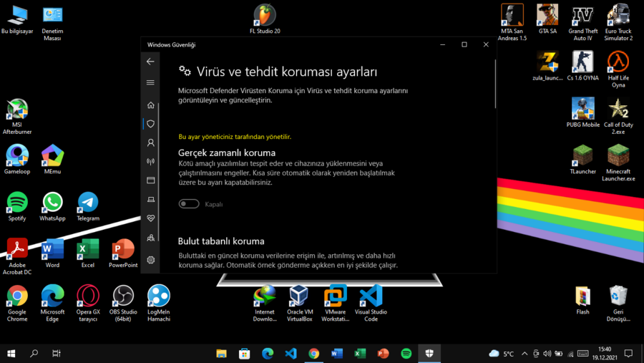Open Minecraft Launcher.exe desktop icon

(618, 163)
